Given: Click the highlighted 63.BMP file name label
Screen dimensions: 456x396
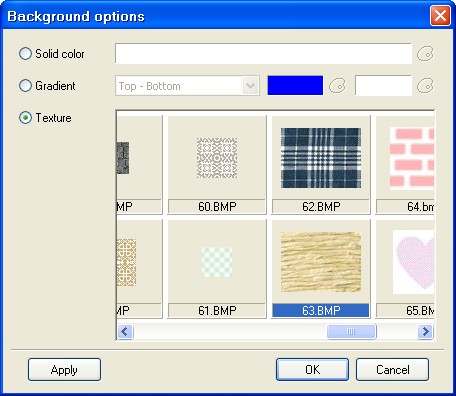Looking at the screenshot, I should tap(321, 311).
